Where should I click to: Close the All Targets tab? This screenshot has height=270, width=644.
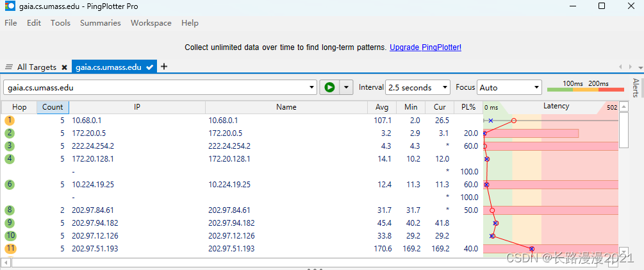[x=64, y=67]
